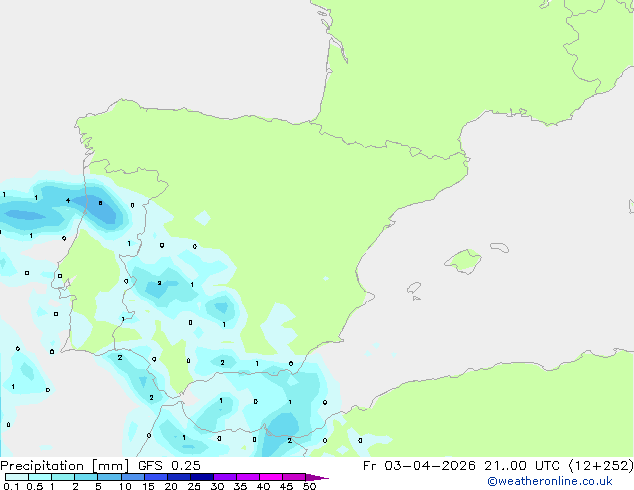Click the 15 to 20 mm legend swatch
This screenshot has height=490, width=634.
click(155, 477)
